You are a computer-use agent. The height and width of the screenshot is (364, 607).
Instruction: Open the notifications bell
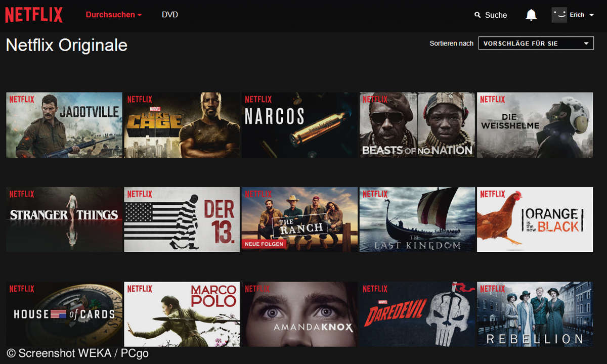pyautogui.click(x=531, y=15)
